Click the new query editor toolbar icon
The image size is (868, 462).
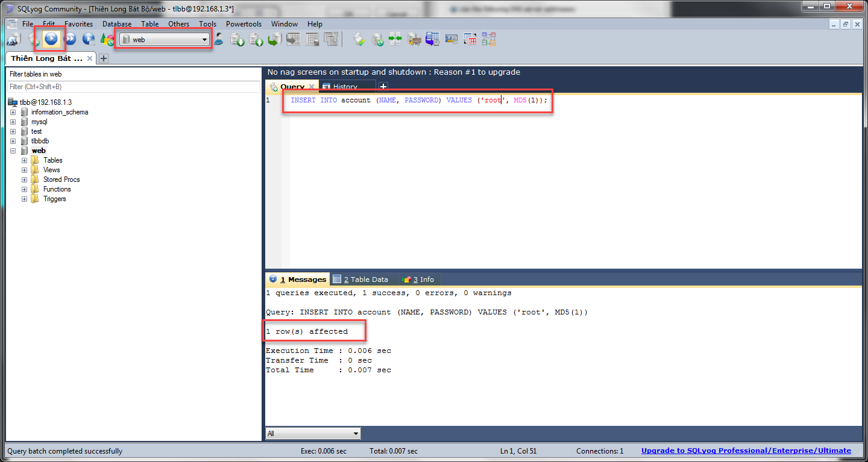[x=33, y=39]
